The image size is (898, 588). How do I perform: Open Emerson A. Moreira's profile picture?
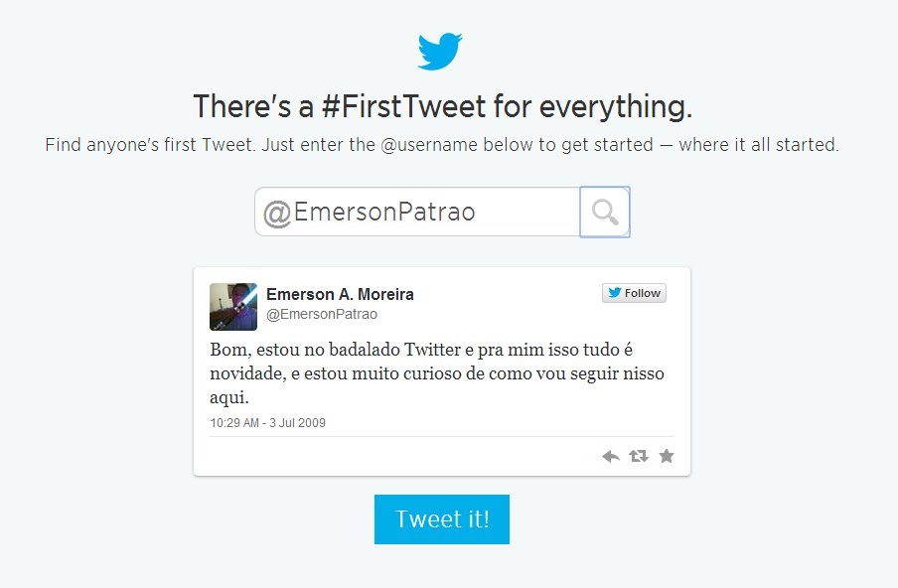click(x=233, y=306)
